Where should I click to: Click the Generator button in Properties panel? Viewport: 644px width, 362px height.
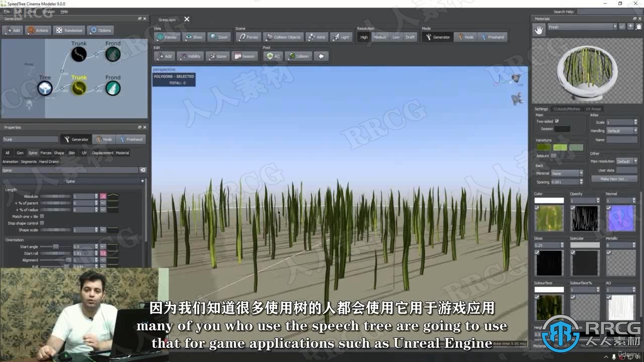[x=76, y=139]
